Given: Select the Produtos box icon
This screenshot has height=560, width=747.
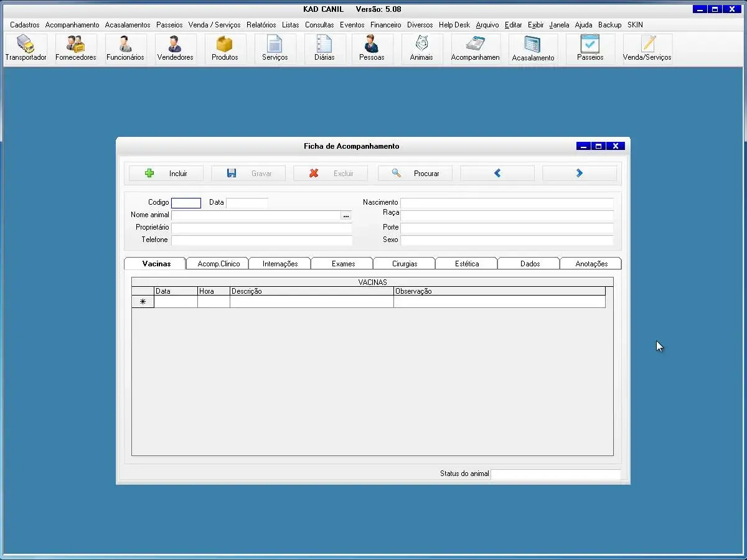Looking at the screenshot, I should (225, 49).
